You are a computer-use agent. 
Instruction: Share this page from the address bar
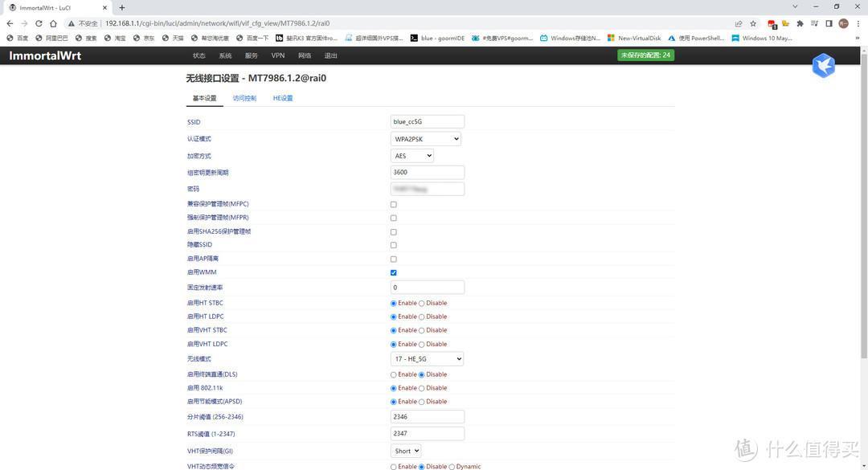tap(739, 23)
